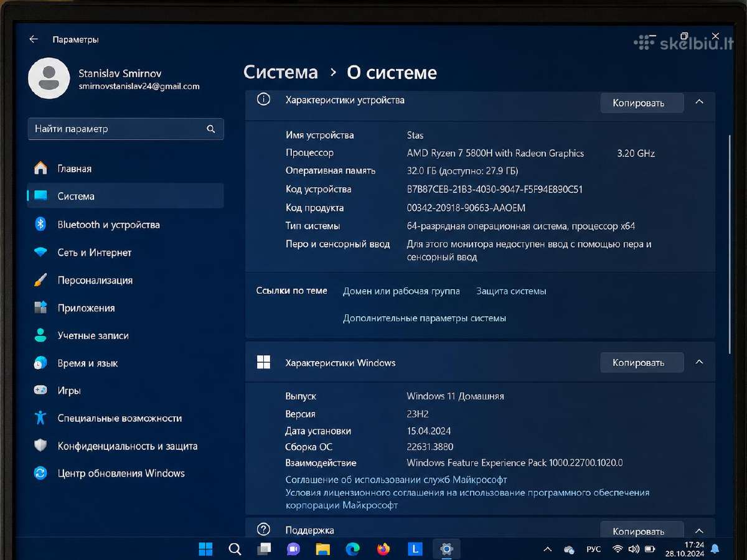Screen dimensions: 747x560
Task: Open Дополнительные параметры системы link
Action: tap(425, 318)
